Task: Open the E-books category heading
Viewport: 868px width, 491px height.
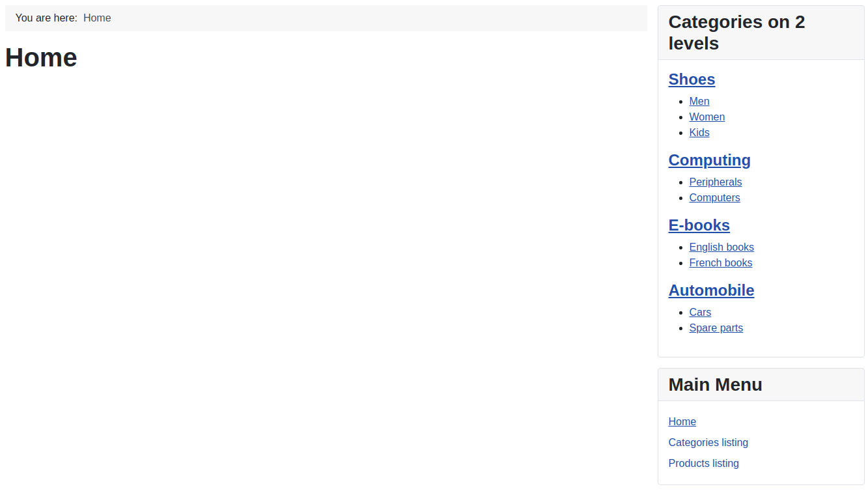Action: point(699,225)
